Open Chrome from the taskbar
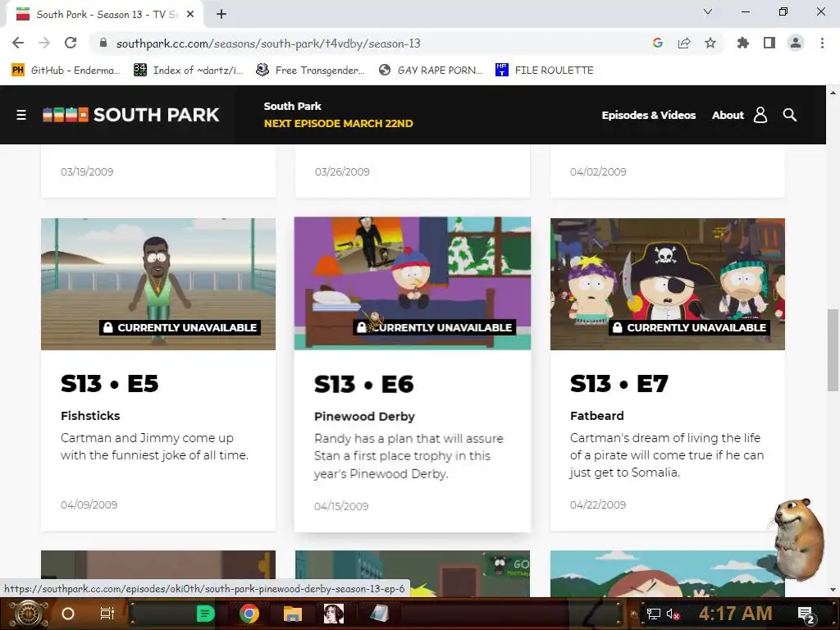 [249, 614]
